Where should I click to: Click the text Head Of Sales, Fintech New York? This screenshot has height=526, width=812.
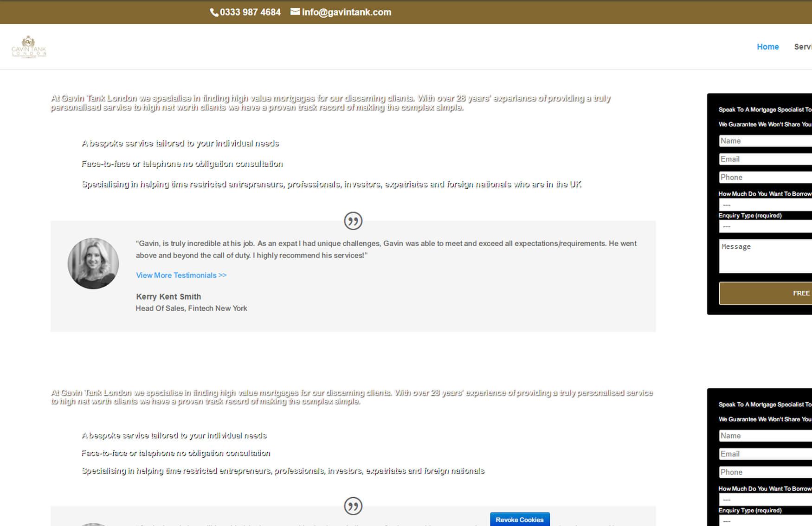[191, 308]
